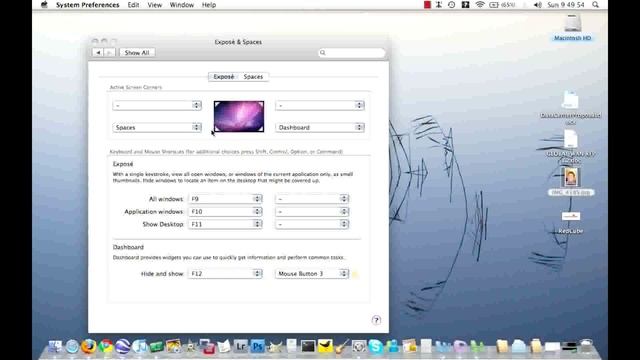Screen dimensions: 640x360
Task: Switch to the Spaces tab
Action: (x=253, y=77)
